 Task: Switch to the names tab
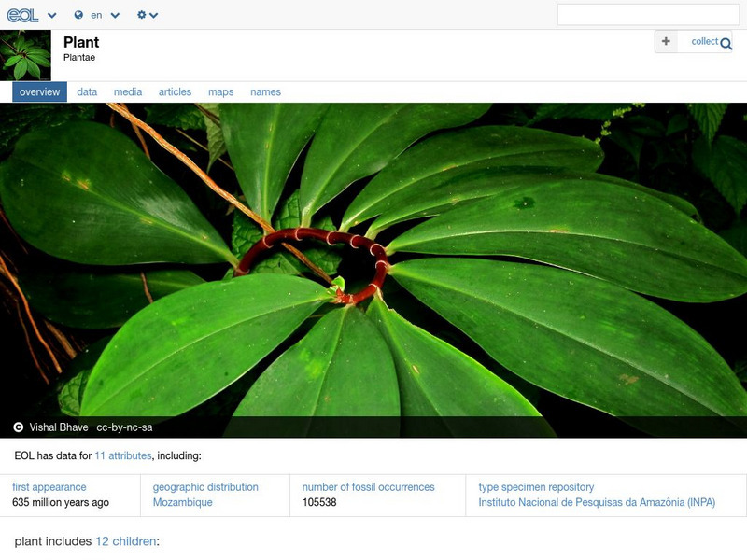tap(265, 92)
